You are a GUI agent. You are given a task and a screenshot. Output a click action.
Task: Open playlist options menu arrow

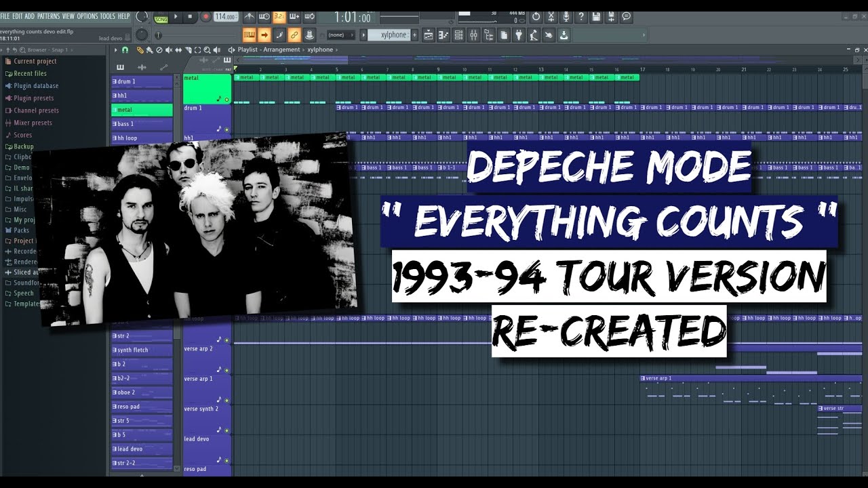tap(115, 49)
